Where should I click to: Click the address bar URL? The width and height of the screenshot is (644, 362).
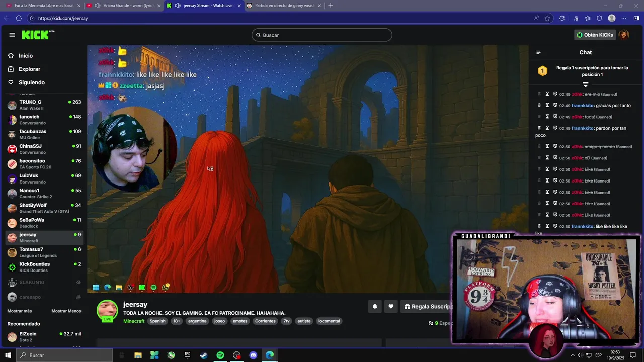coord(63,18)
